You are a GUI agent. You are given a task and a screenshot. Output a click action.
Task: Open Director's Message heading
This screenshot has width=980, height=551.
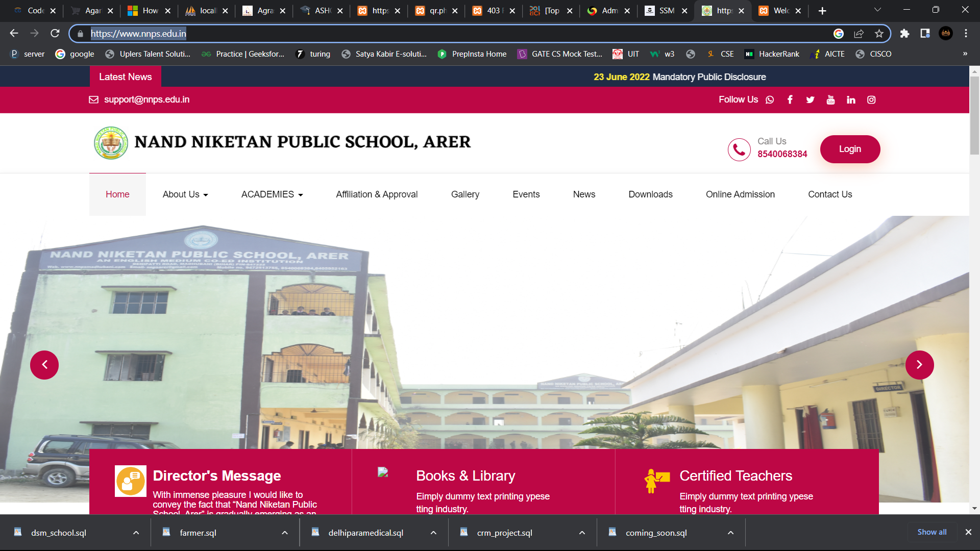tap(216, 476)
